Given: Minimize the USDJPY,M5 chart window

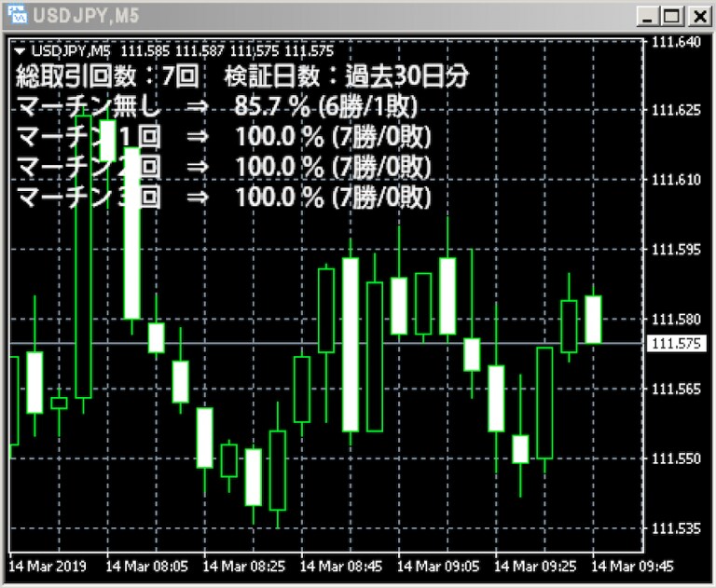Looking at the screenshot, I should coord(647,17).
